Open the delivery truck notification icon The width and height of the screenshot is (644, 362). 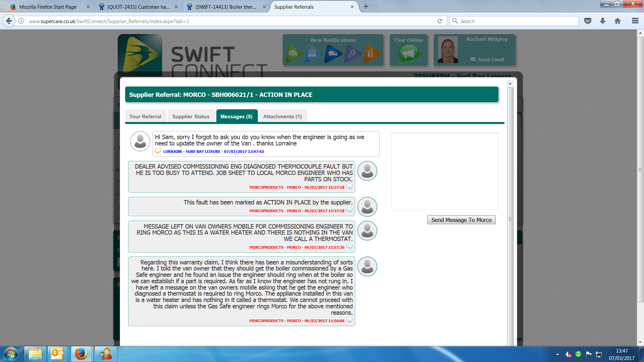[332, 53]
